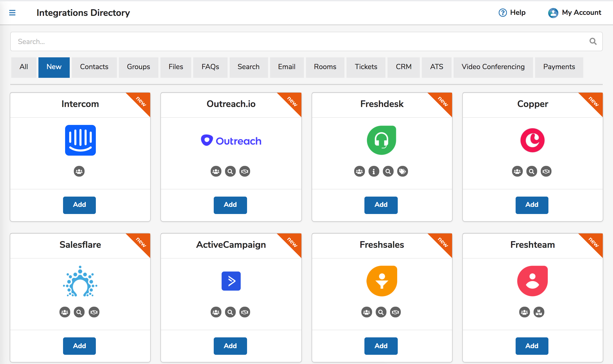Image resolution: width=613 pixels, height=364 pixels.
Task: Click the search icon on Freshsales card
Action: (x=381, y=312)
